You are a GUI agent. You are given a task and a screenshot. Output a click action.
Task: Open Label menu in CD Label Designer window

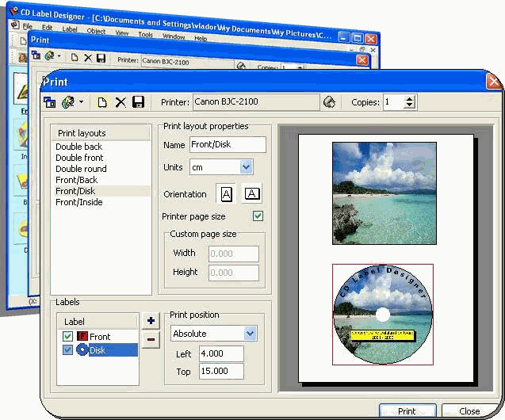tap(70, 29)
